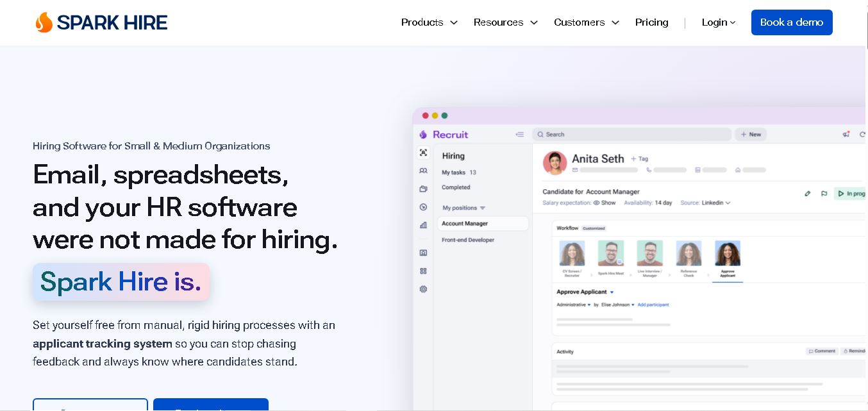Click the megaphone announcements icon
Screen dimensions: 868x411
coord(846,134)
